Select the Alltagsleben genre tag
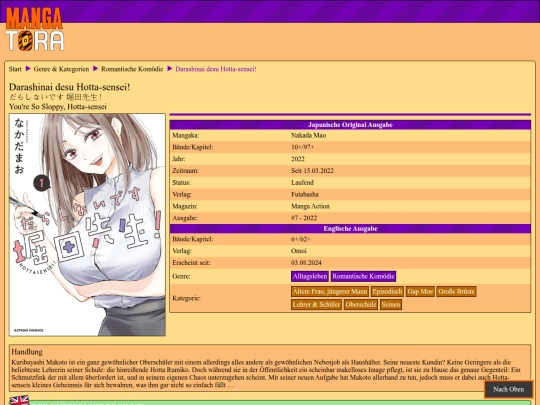This screenshot has height=405, width=540. pyautogui.click(x=310, y=276)
